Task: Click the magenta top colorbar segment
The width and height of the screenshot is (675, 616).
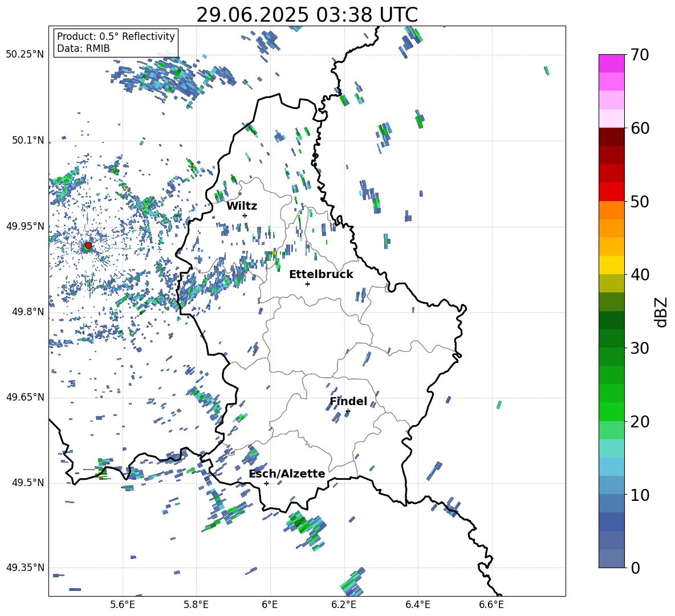Action: (611, 63)
